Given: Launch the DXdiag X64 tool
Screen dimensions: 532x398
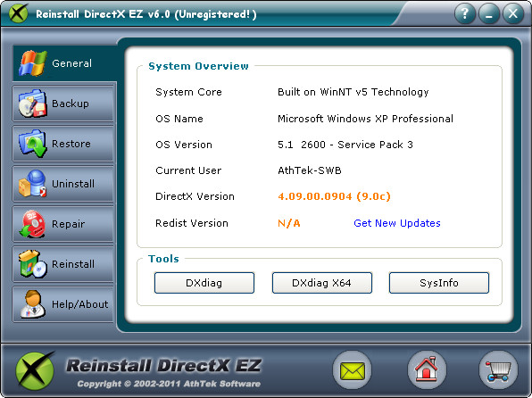Looking at the screenshot, I should coord(321,283).
